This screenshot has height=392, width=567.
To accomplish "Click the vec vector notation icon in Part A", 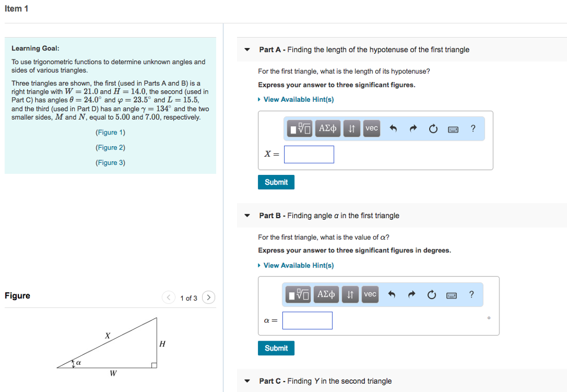I will (x=371, y=128).
